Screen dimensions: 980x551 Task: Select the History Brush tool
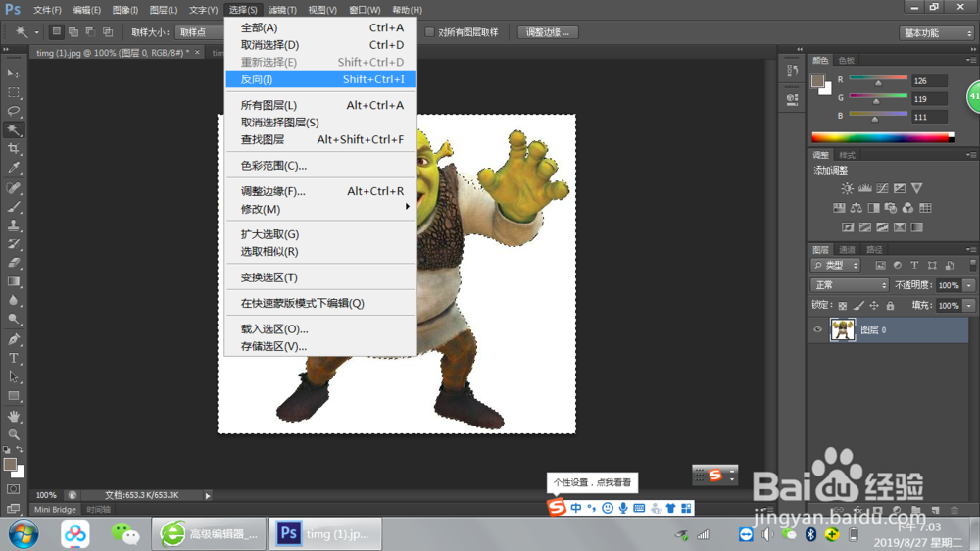(13, 244)
